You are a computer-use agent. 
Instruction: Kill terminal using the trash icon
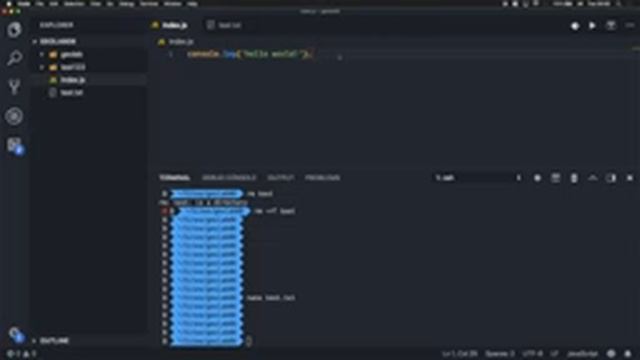574,178
